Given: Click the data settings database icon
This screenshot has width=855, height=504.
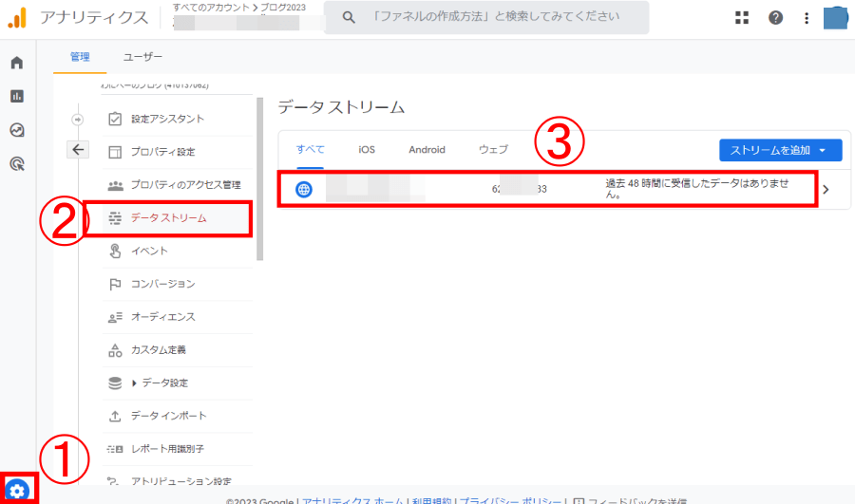Looking at the screenshot, I should (x=115, y=383).
